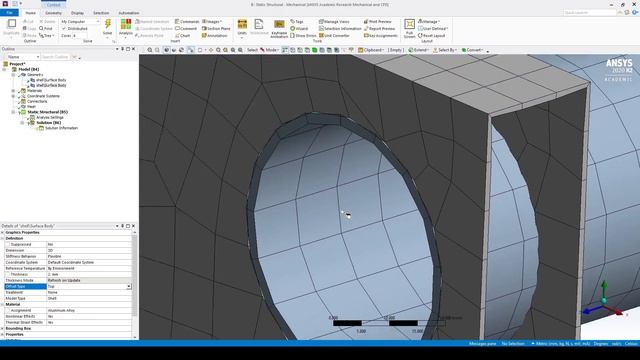Open Print Preview

point(378,21)
